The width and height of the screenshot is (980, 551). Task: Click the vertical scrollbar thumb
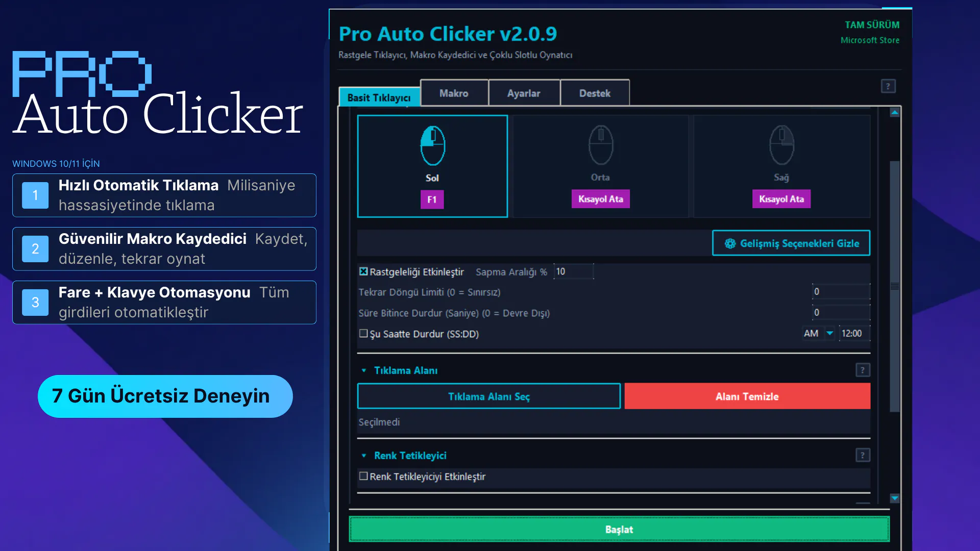click(x=895, y=286)
